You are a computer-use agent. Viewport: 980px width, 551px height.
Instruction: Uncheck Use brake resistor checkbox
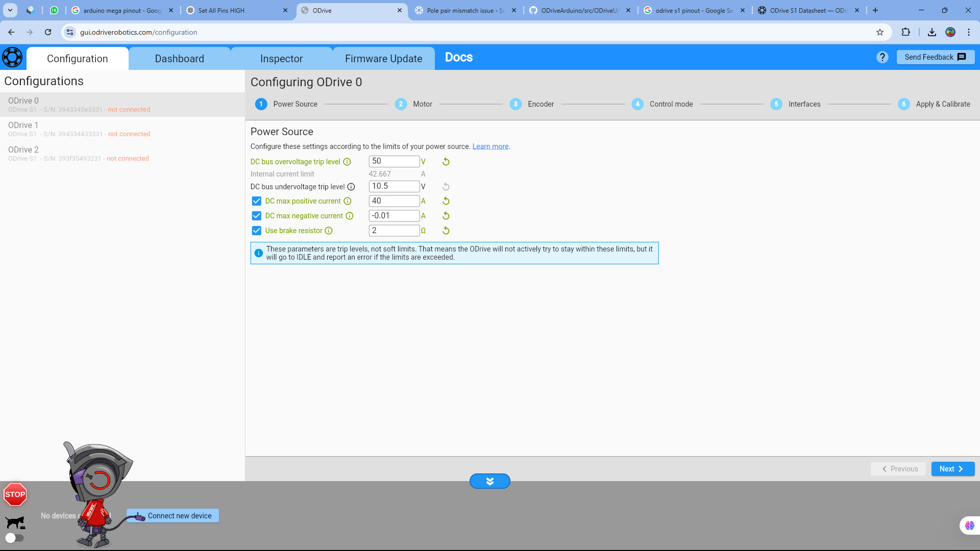257,231
